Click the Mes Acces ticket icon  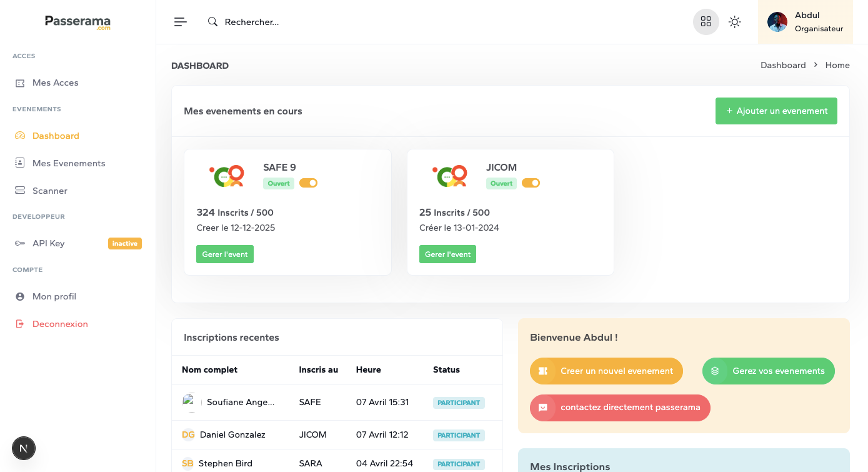click(20, 83)
